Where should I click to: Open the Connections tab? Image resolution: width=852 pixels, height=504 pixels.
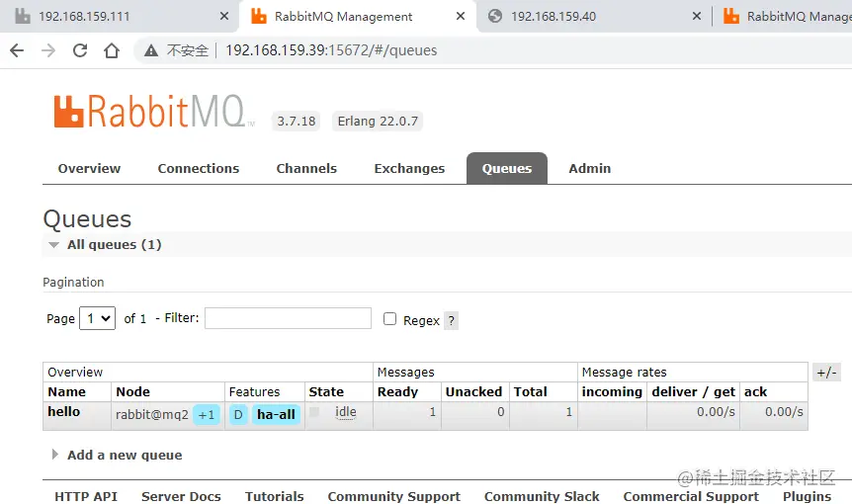pos(199,168)
